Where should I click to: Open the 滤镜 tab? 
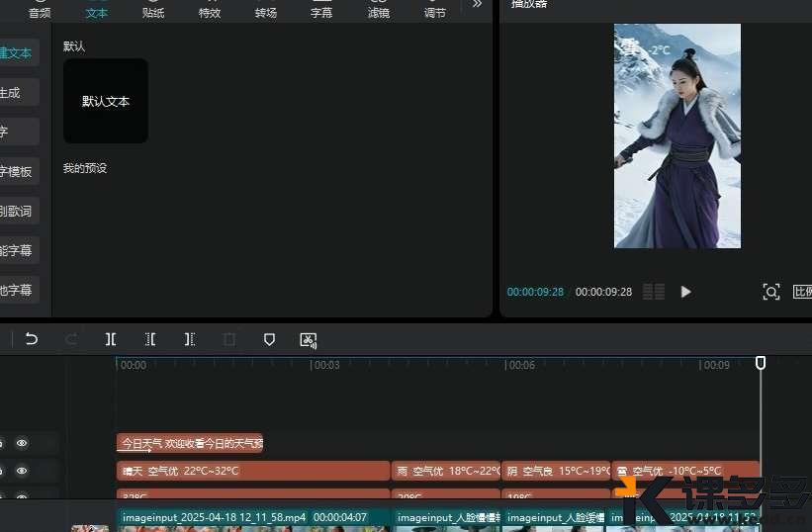(379, 12)
